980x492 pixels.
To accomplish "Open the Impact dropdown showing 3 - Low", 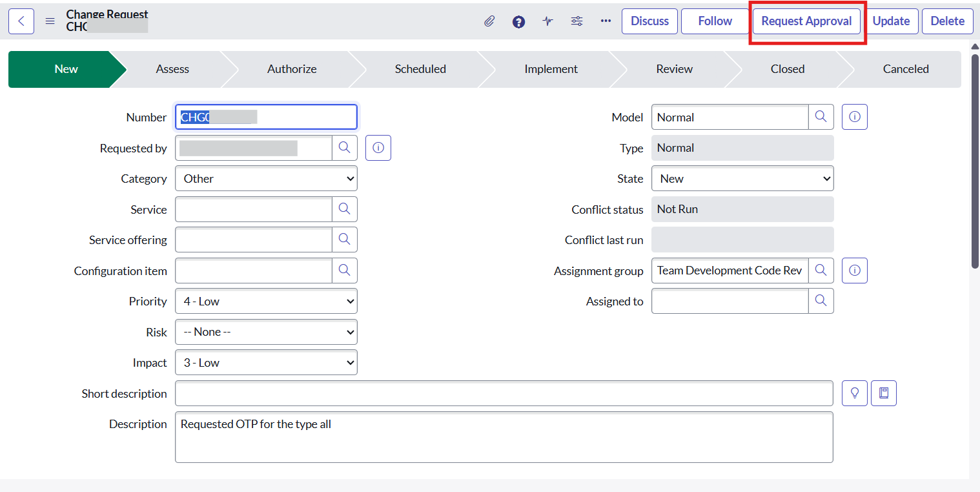I will point(266,362).
